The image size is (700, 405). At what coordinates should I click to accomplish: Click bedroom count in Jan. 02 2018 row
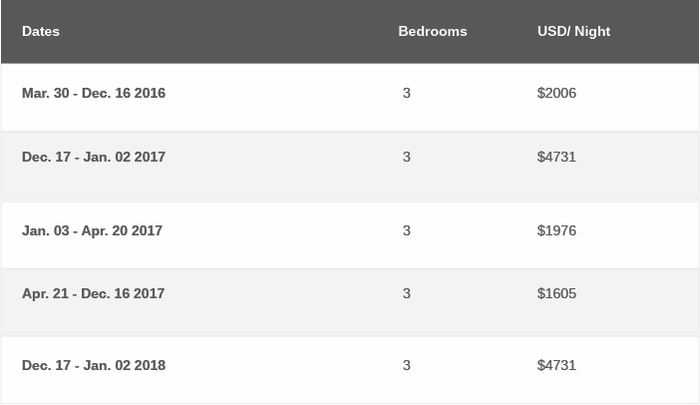pyautogui.click(x=406, y=365)
